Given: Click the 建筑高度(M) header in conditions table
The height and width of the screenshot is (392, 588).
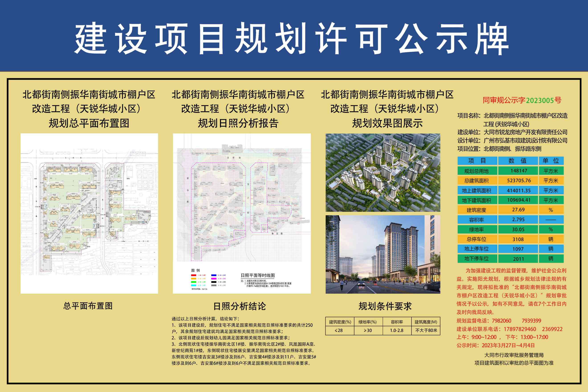Looking at the screenshot, I should click(x=426, y=322).
